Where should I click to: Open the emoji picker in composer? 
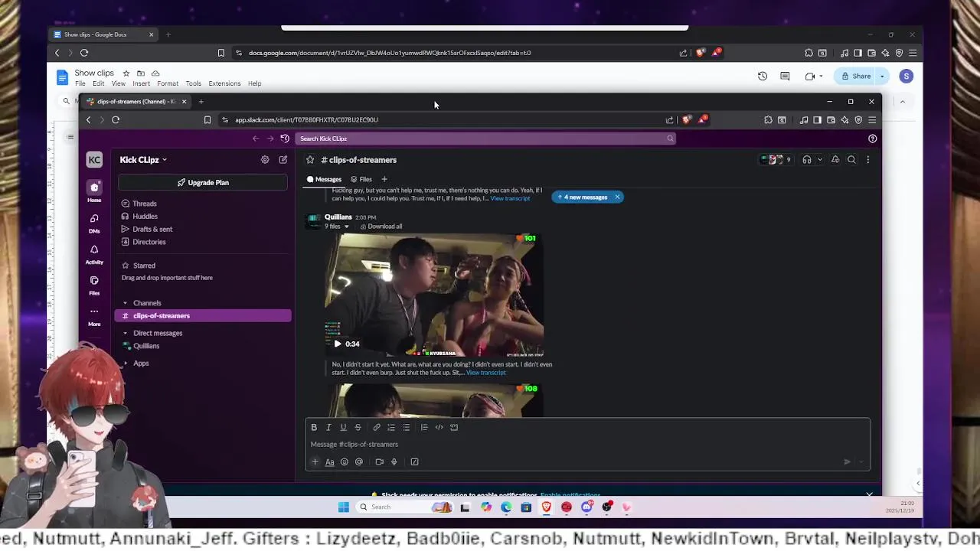[345, 461]
